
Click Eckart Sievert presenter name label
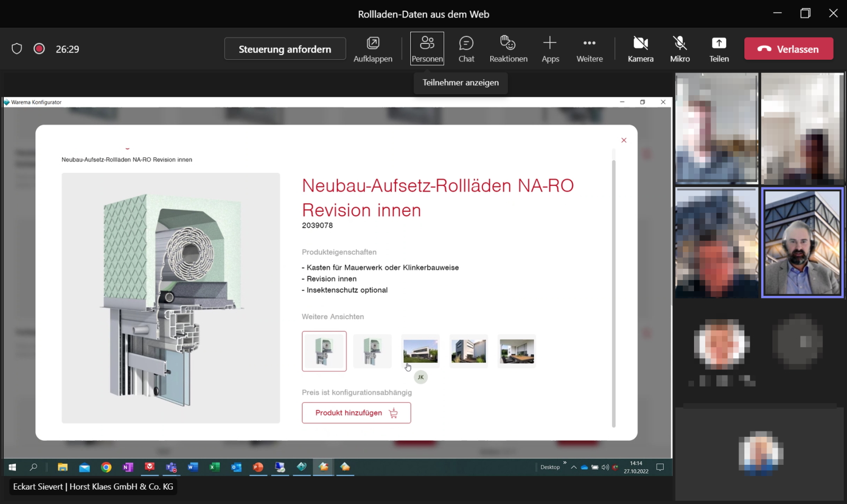click(x=93, y=487)
